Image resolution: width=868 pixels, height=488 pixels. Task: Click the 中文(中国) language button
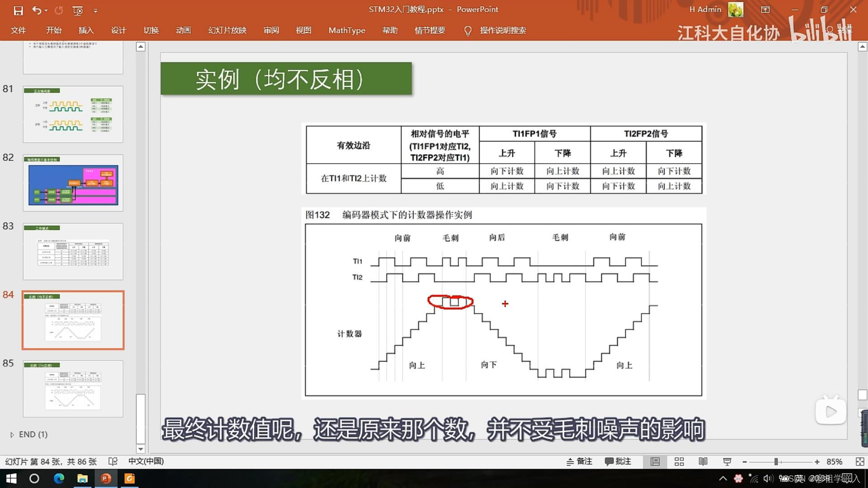[x=146, y=461]
